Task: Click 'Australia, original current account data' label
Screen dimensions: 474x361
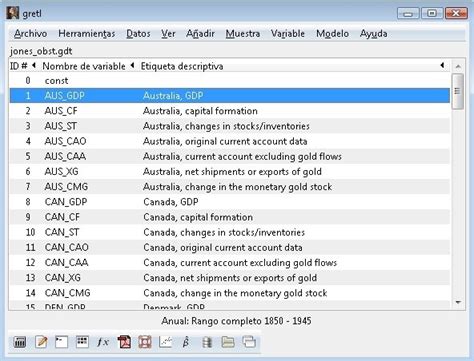Action: click(x=225, y=141)
